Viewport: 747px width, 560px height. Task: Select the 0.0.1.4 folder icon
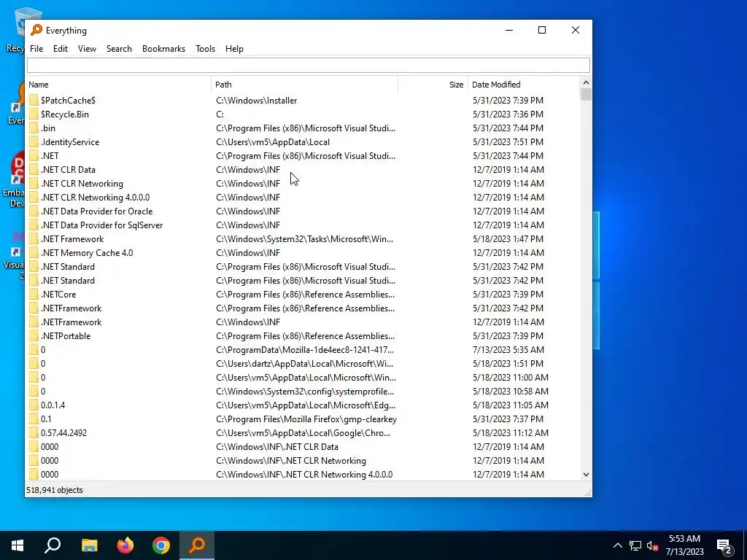click(34, 405)
